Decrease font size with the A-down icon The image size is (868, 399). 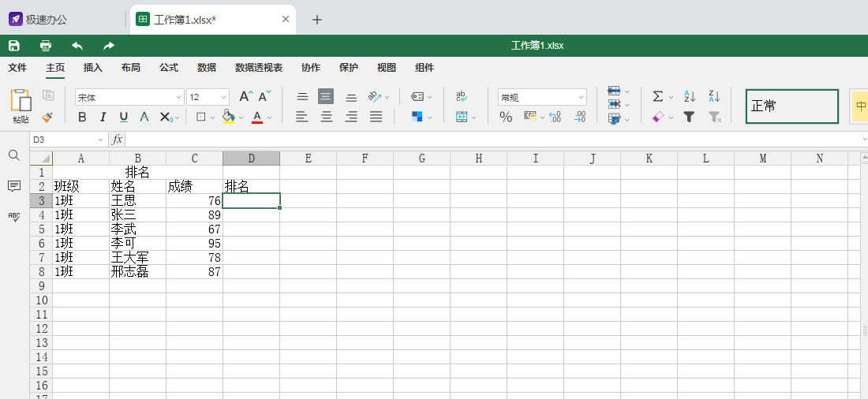pos(265,96)
